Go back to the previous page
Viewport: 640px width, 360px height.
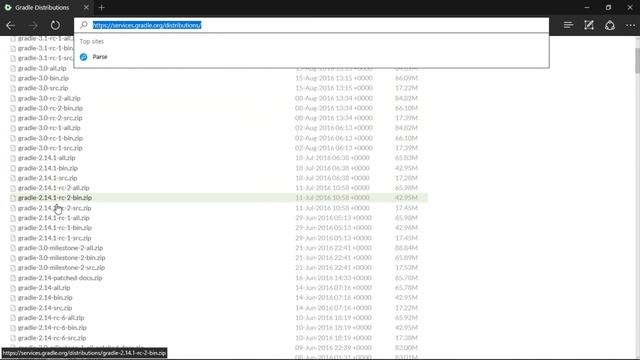click(11, 25)
